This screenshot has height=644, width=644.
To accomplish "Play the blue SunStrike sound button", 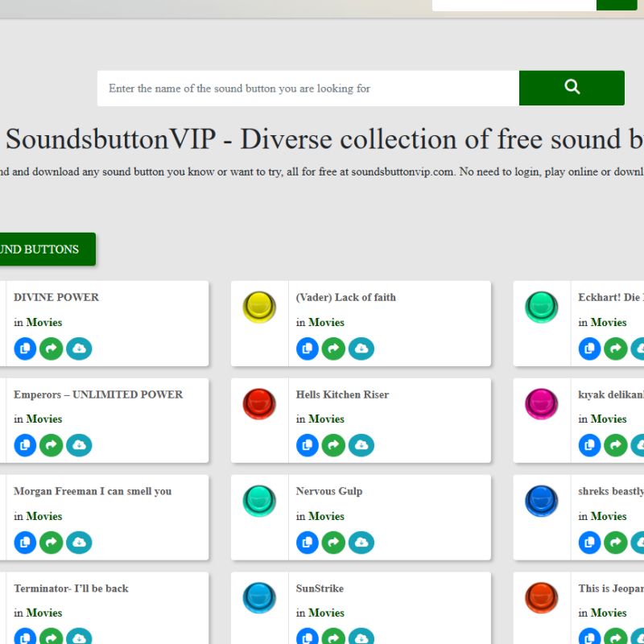I will [259, 597].
